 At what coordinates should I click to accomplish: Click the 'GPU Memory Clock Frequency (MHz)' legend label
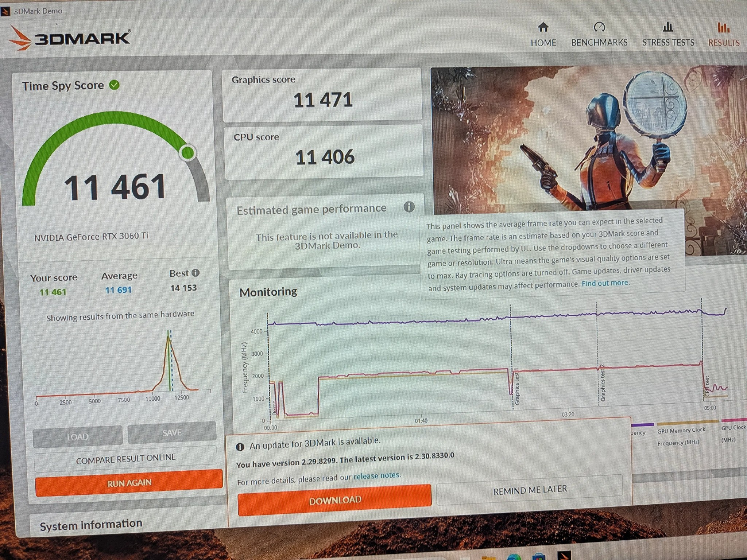coord(681,436)
